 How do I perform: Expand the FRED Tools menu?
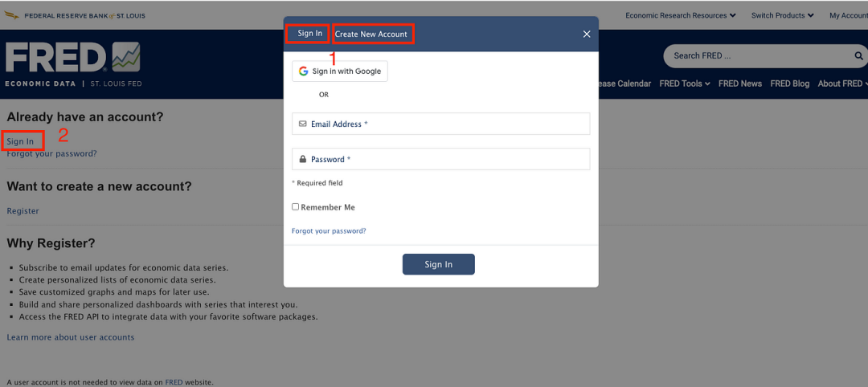685,84
